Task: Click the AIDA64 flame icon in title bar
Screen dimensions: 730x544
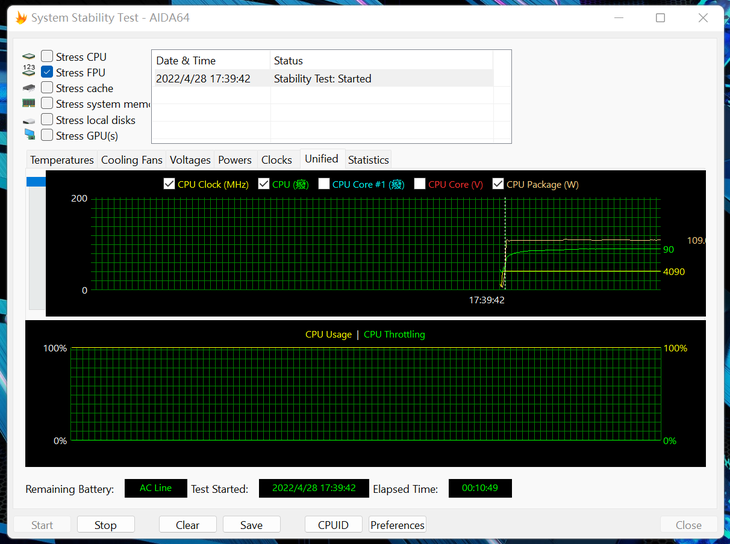Action: (x=21, y=18)
